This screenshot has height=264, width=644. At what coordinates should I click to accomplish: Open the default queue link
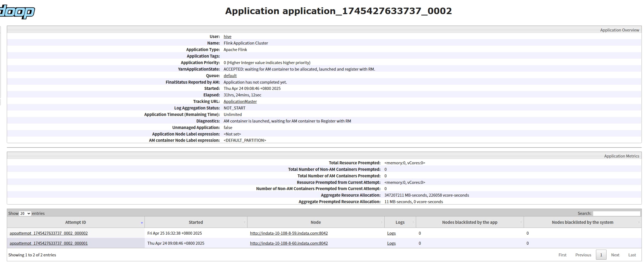[x=230, y=76]
